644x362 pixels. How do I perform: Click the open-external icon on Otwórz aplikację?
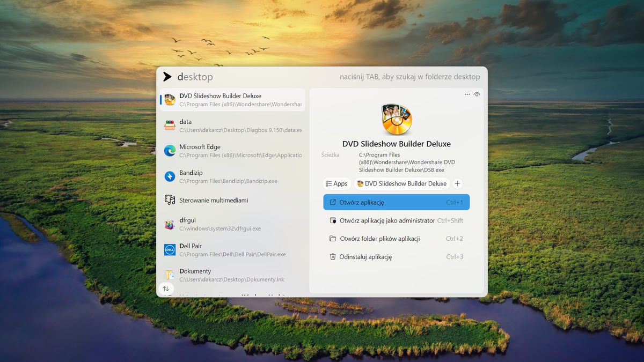coord(333,202)
